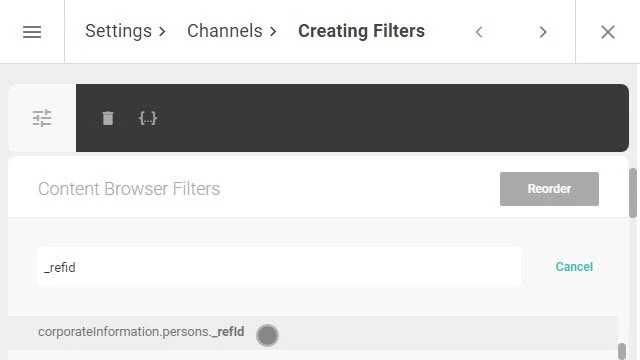640x360 pixels.
Task: Open the JSON curly braces view
Action: pos(148,118)
